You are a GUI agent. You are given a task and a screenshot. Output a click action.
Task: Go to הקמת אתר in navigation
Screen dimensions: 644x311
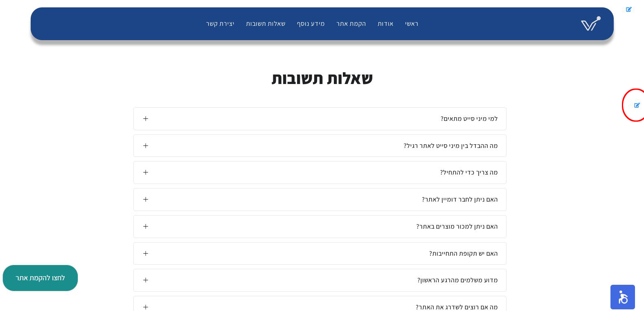point(351,24)
